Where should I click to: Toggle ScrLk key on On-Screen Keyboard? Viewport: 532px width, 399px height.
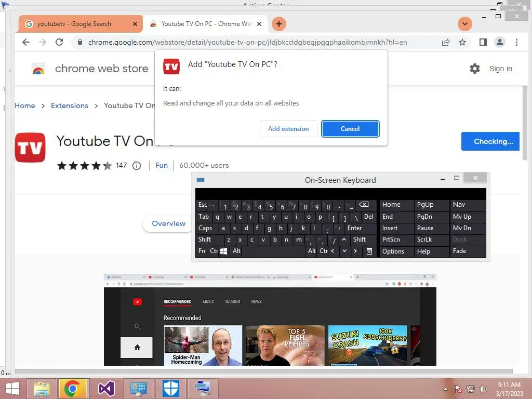432,240
